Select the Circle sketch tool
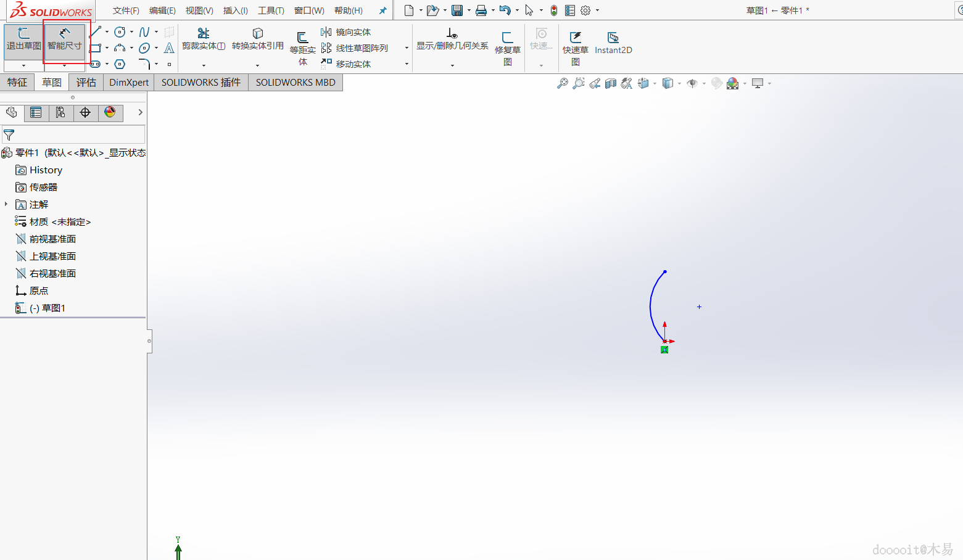This screenshot has height=560, width=963. point(120,32)
